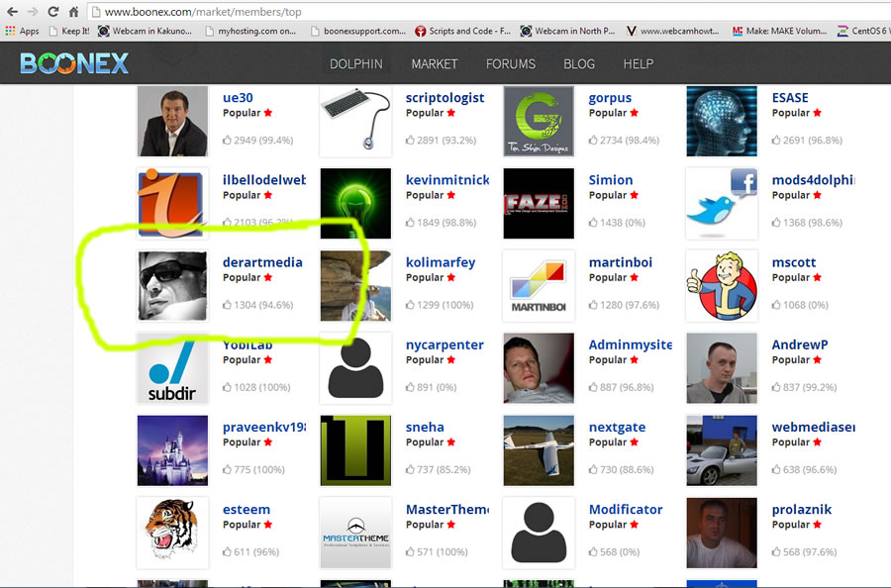Screen dimensions: 891x588
Task: Open the BLOG menu item
Action: (579, 64)
